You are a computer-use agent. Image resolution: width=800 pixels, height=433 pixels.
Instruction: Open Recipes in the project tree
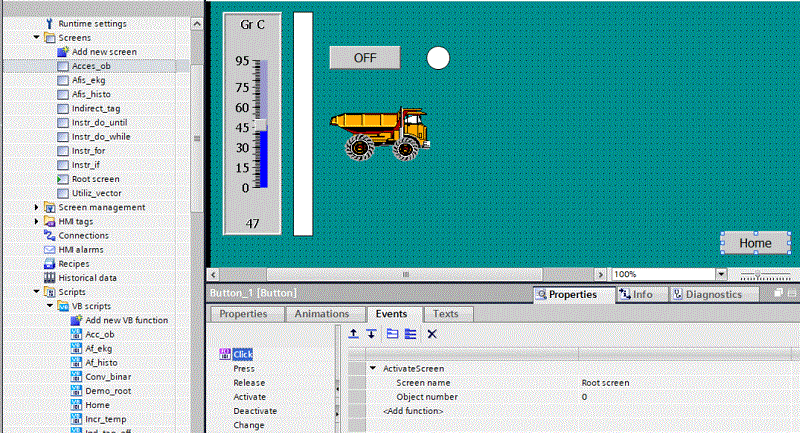[x=73, y=263]
